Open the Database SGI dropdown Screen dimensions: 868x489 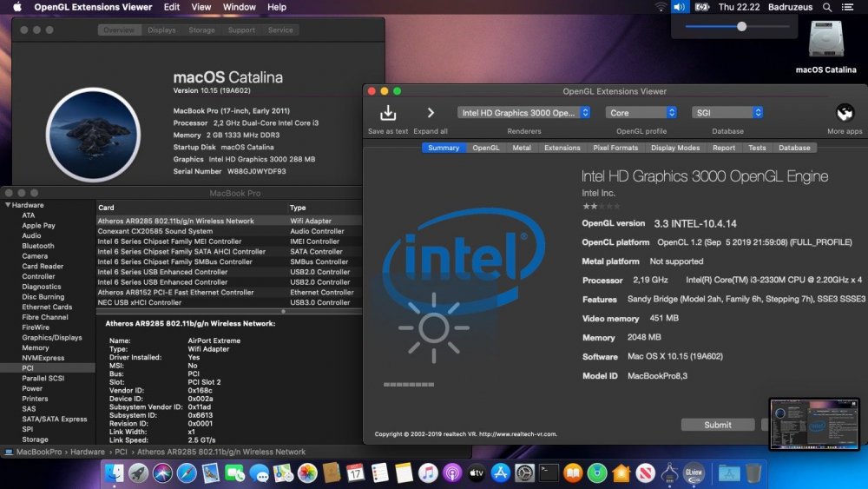727,112
